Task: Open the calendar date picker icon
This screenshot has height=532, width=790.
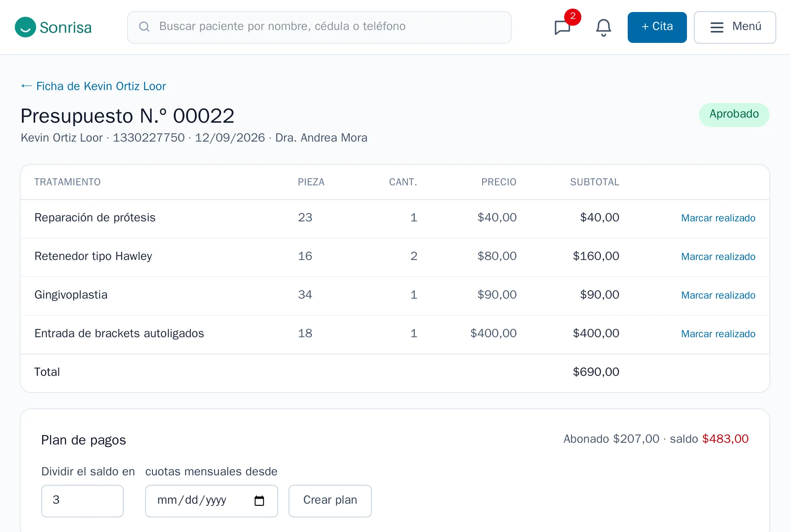Action: click(x=259, y=501)
